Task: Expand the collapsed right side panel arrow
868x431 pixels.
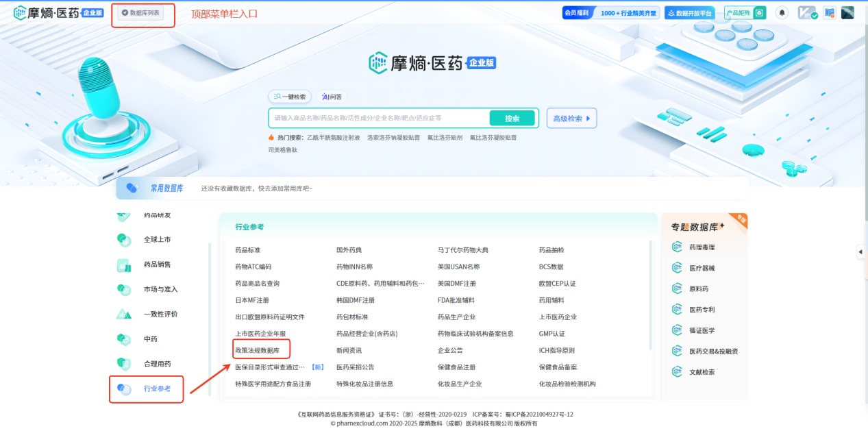Action: [x=861, y=252]
